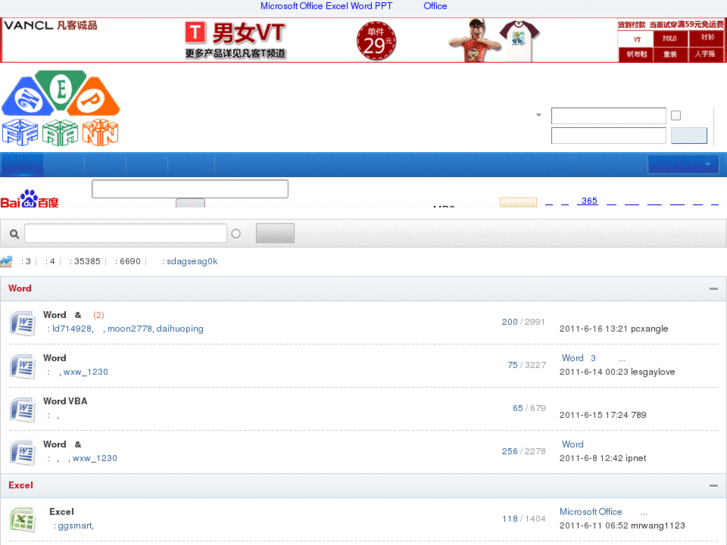
Task: Click the magnifier icon in search bar
Action: pyautogui.click(x=14, y=234)
